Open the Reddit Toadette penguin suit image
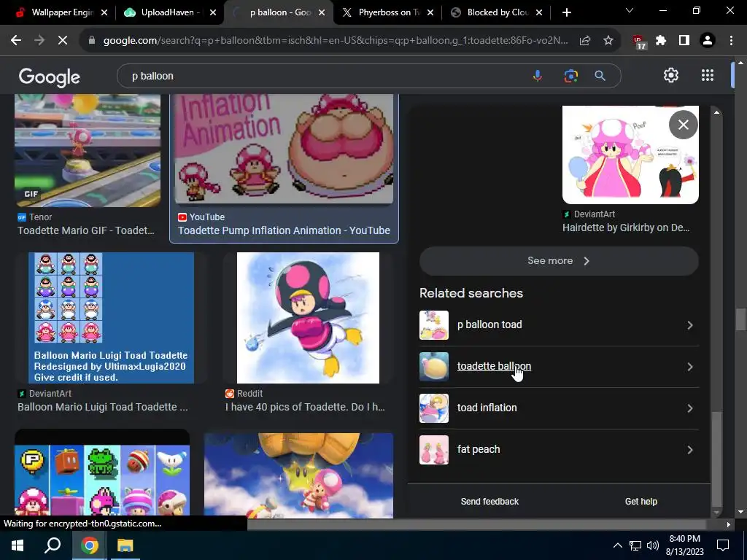Viewport: 747px width, 560px height. pos(309,318)
